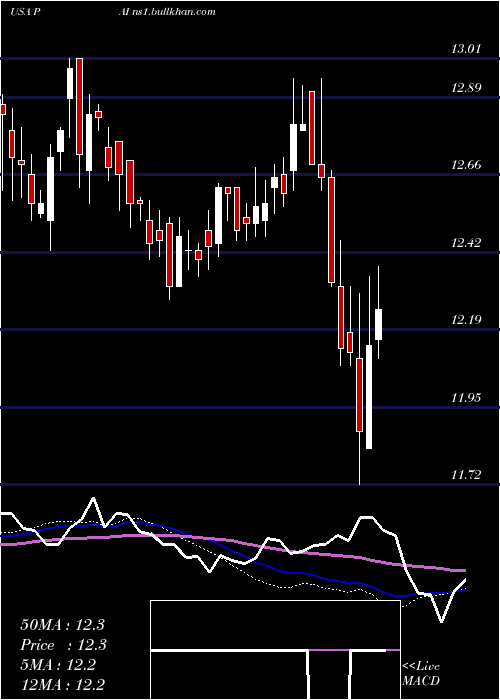
Task: Click the 13.01 price level label
Action: point(466,48)
